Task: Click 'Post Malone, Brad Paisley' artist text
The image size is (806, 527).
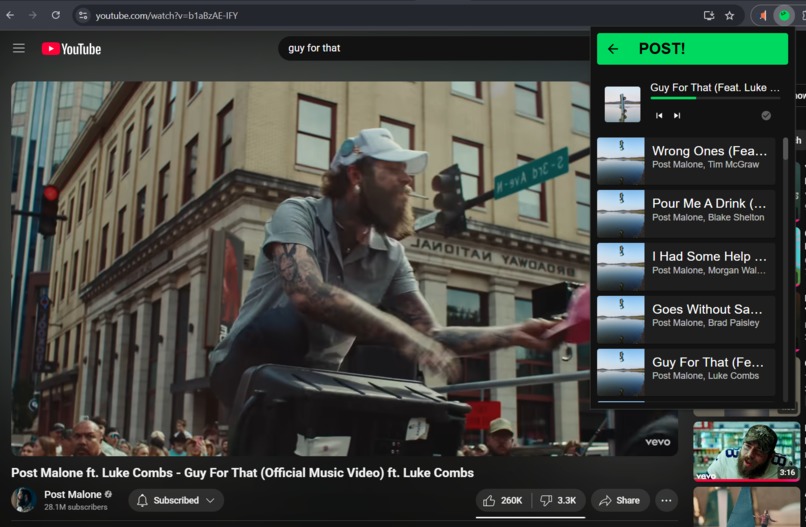Action: [x=705, y=323]
